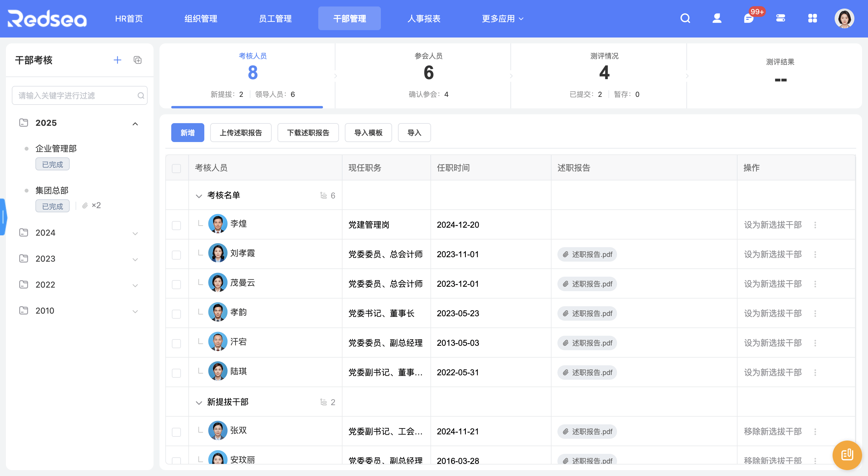Add new assessment with plus icon
Viewport: 868px width, 476px height.
point(117,60)
